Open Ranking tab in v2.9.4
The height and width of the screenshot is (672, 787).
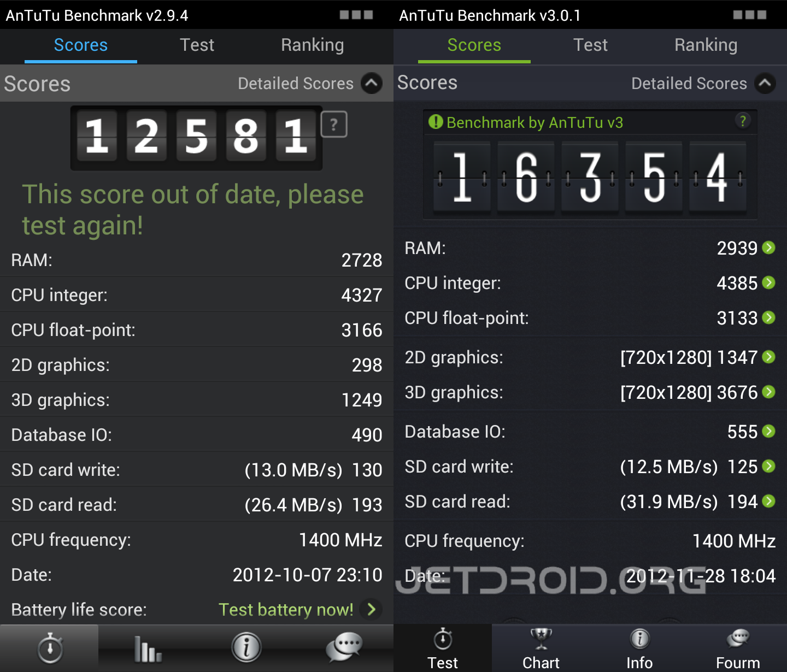pyautogui.click(x=312, y=45)
